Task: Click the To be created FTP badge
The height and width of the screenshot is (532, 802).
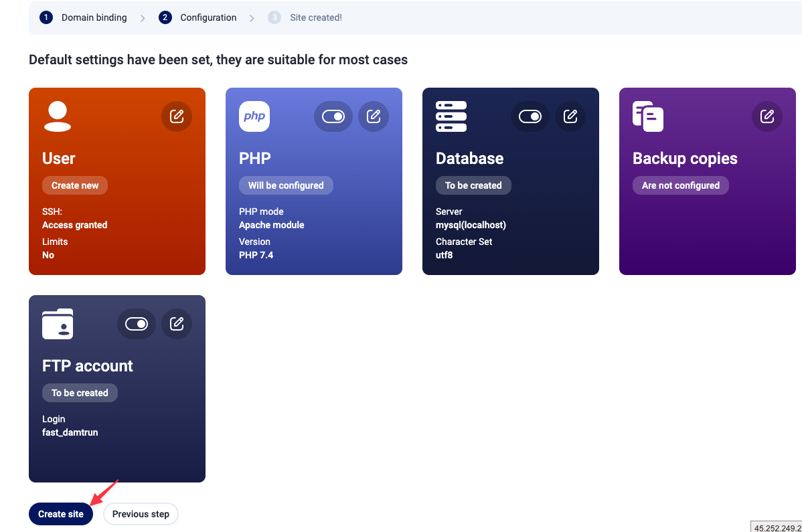Action: (80, 393)
